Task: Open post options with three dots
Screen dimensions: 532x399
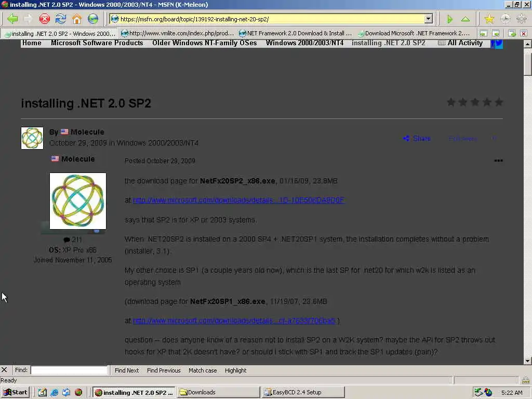Action: coord(498,161)
